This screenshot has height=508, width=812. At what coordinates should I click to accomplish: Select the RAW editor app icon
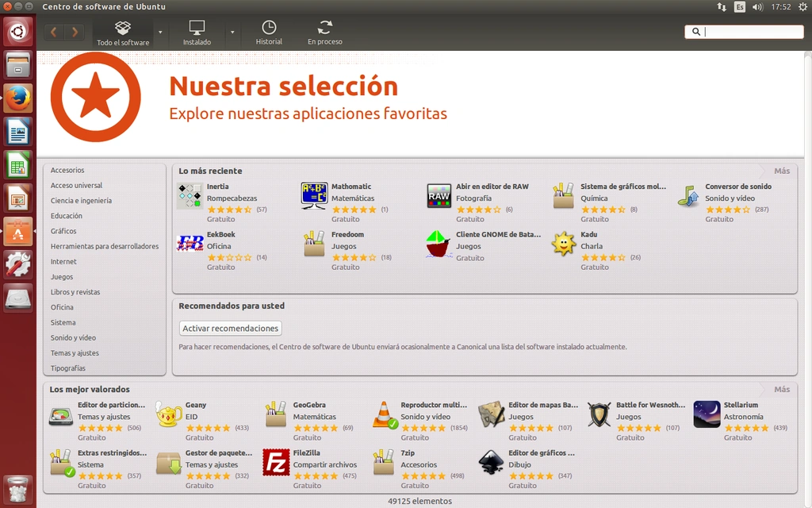click(439, 196)
